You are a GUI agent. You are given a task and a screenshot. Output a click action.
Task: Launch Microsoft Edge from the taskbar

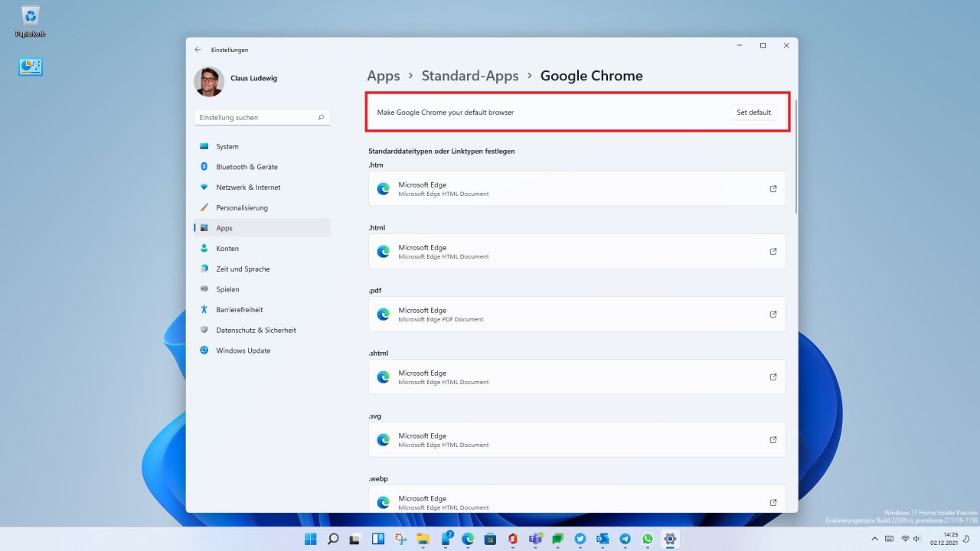(x=468, y=539)
